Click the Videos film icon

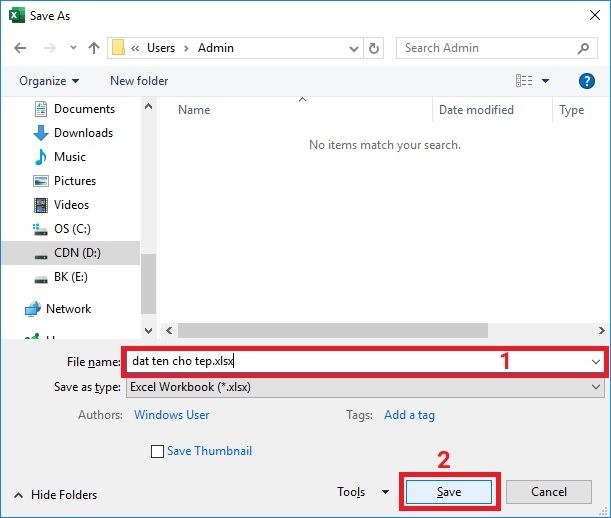pyautogui.click(x=41, y=205)
